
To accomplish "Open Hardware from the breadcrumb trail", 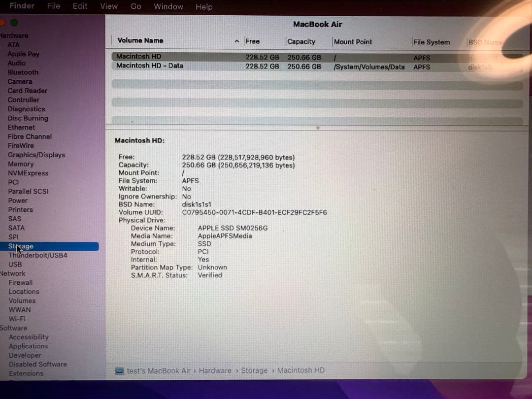I will pyautogui.click(x=215, y=370).
